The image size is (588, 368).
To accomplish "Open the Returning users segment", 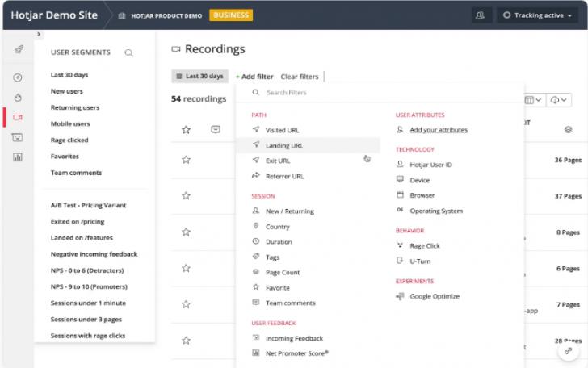I will (x=75, y=107).
